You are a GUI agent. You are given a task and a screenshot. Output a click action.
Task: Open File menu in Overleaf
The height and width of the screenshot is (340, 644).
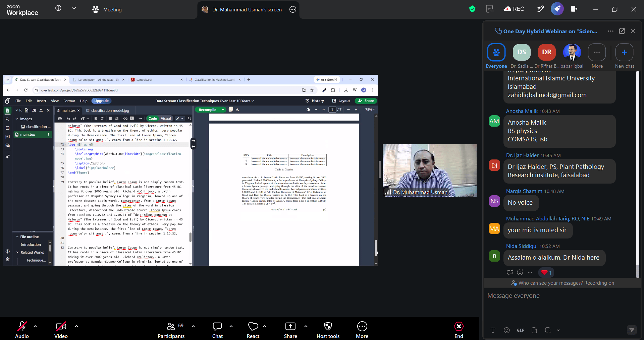point(18,101)
